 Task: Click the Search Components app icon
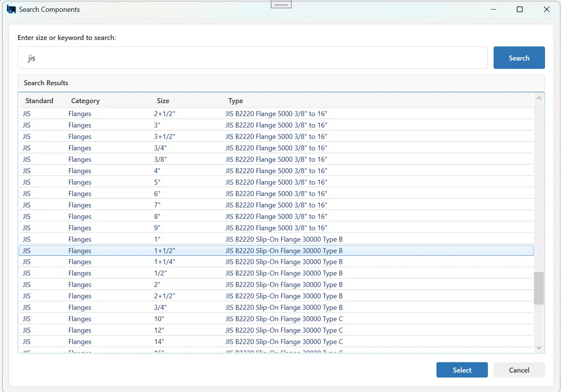pyautogui.click(x=11, y=10)
